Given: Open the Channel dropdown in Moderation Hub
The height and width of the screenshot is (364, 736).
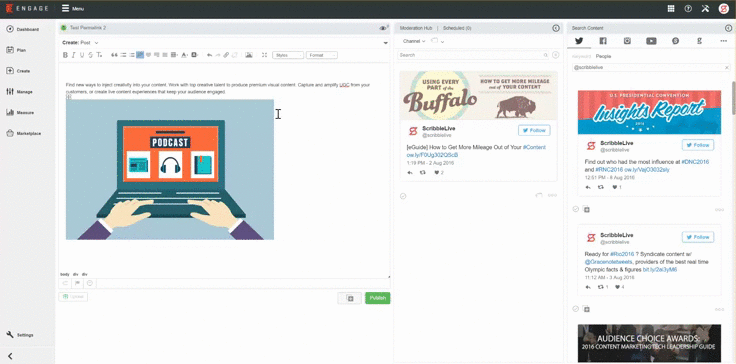Looking at the screenshot, I should (414, 41).
